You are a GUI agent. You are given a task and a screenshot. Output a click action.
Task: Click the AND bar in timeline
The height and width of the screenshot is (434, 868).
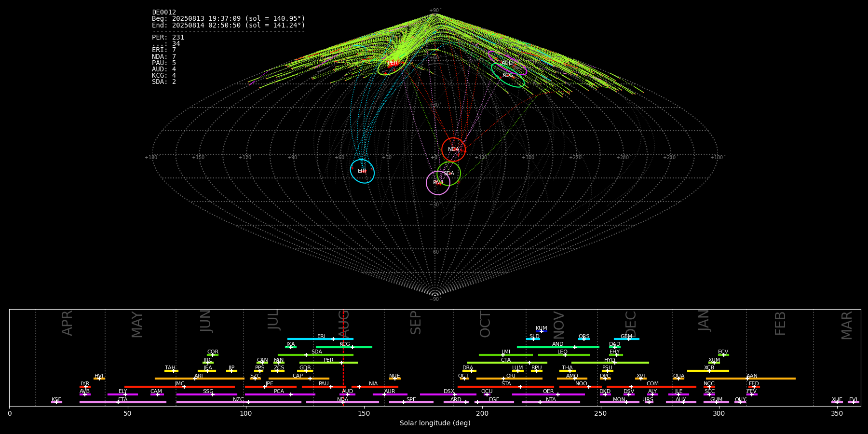pos(558,347)
